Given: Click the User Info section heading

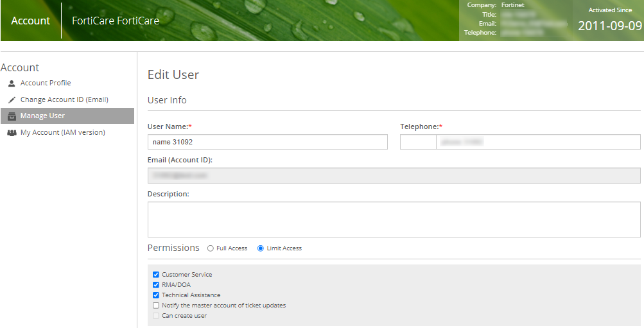Looking at the screenshot, I should click(167, 100).
